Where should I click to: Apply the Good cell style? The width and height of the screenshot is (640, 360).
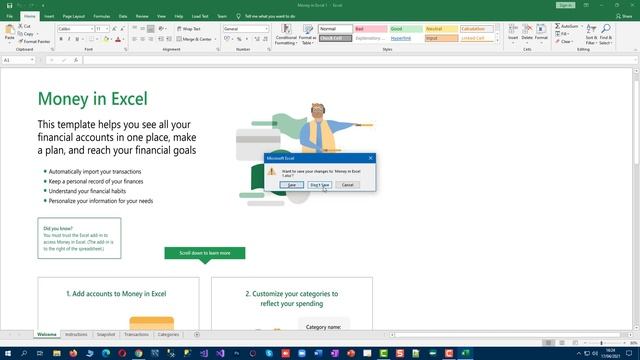(406, 29)
